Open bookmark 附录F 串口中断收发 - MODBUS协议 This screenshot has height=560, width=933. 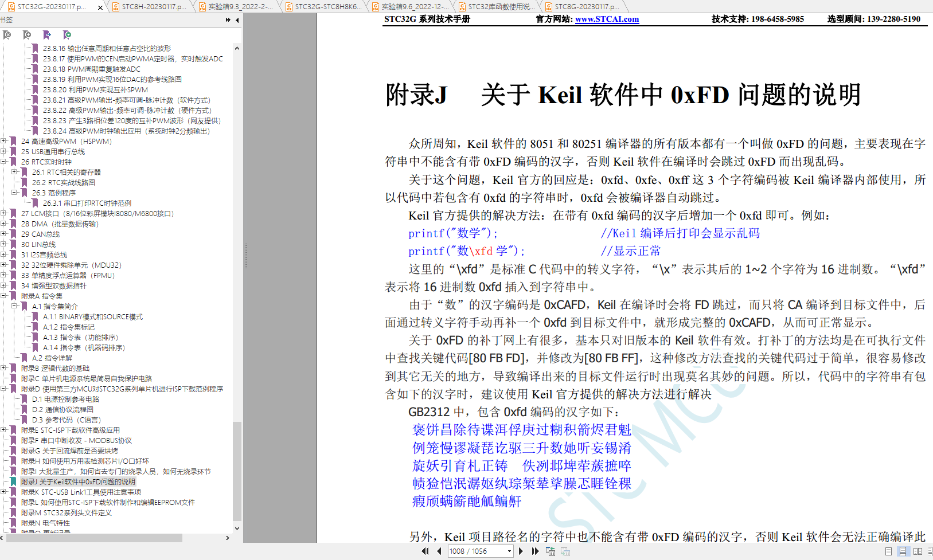pos(76,441)
